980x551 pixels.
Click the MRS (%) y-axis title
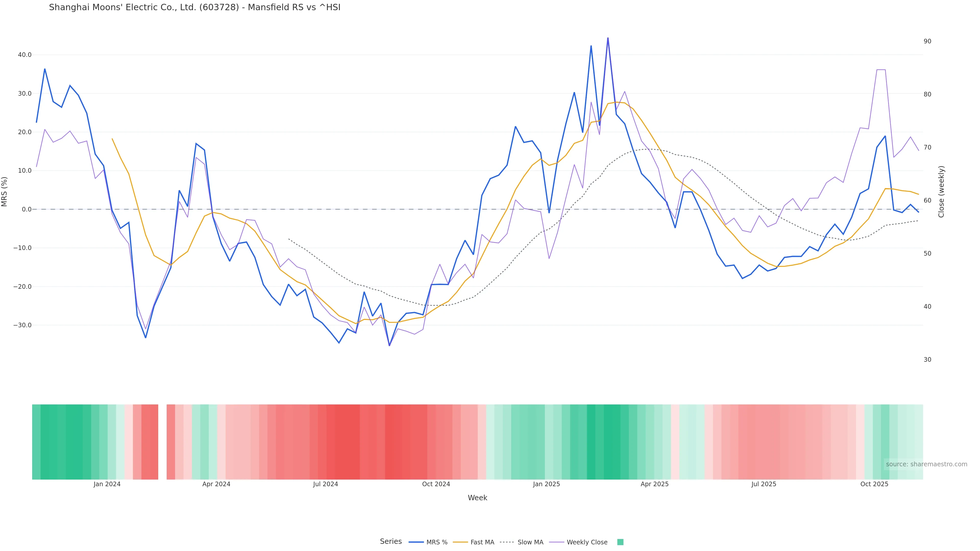pos(5,191)
